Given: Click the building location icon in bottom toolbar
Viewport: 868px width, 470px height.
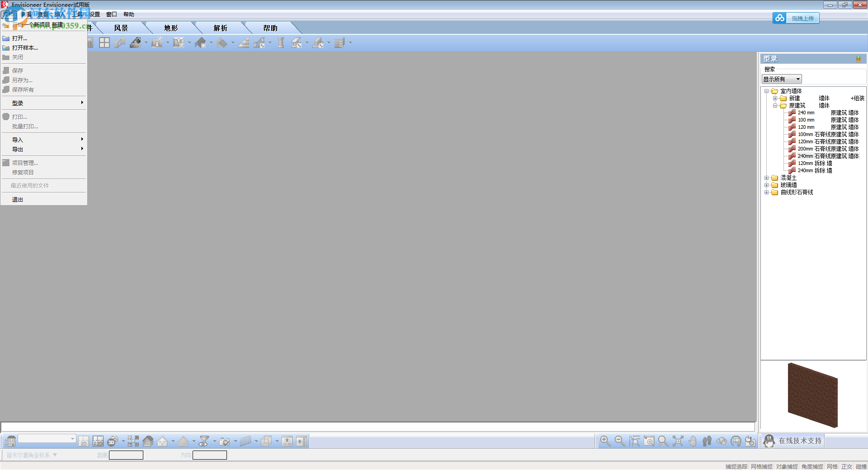Looking at the screenshot, I should (x=10, y=441).
